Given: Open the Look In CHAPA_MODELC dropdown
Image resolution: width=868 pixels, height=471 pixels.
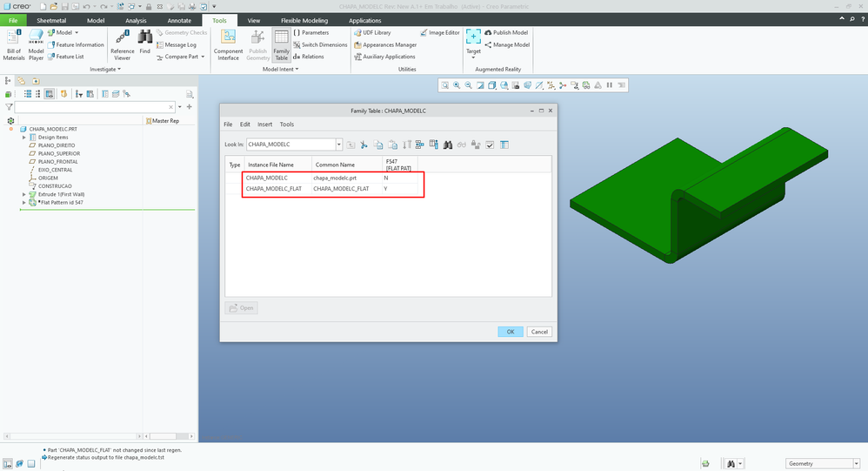Looking at the screenshot, I should pos(339,145).
